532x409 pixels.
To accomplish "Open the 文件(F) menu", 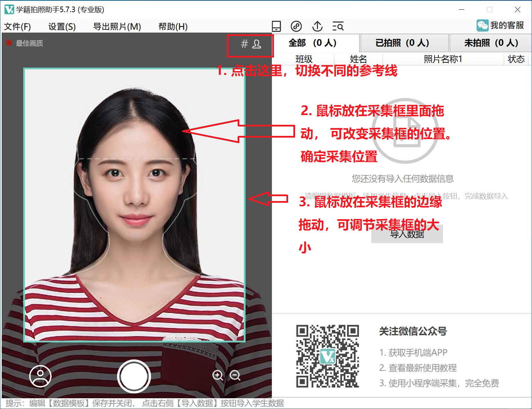I will point(17,27).
